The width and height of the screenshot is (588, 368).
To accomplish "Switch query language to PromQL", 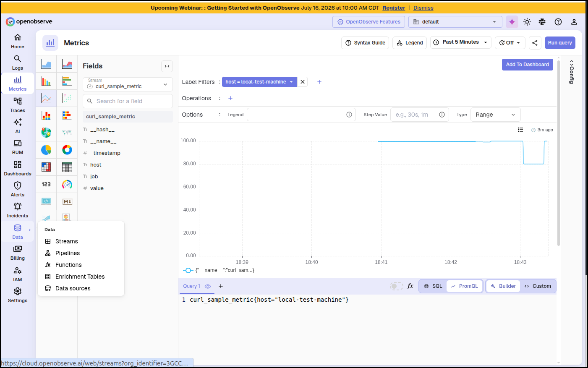I will point(465,286).
